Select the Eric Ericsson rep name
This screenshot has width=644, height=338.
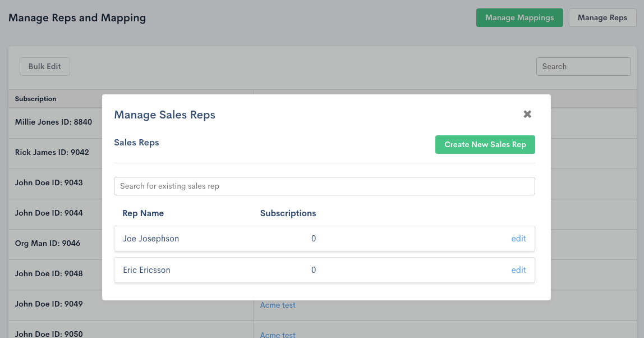146,270
